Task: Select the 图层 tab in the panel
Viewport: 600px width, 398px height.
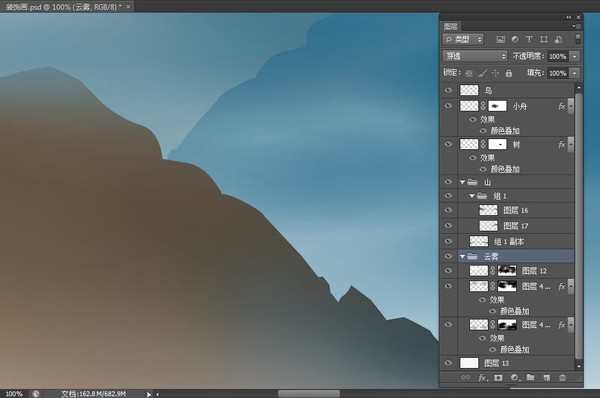Action: tap(451, 26)
